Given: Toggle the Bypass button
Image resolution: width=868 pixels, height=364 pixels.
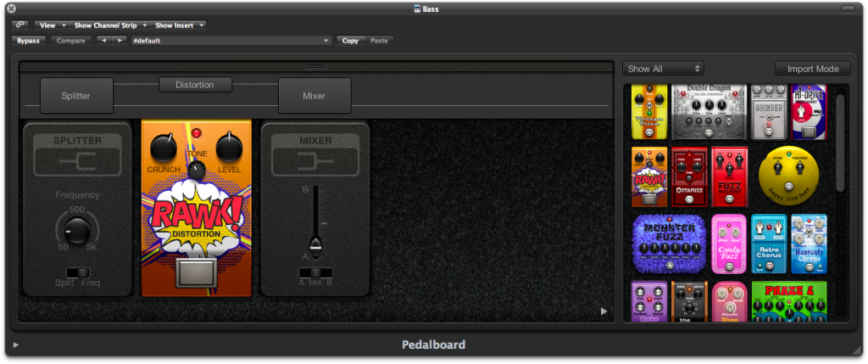Looking at the screenshot, I should pyautogui.click(x=29, y=41).
